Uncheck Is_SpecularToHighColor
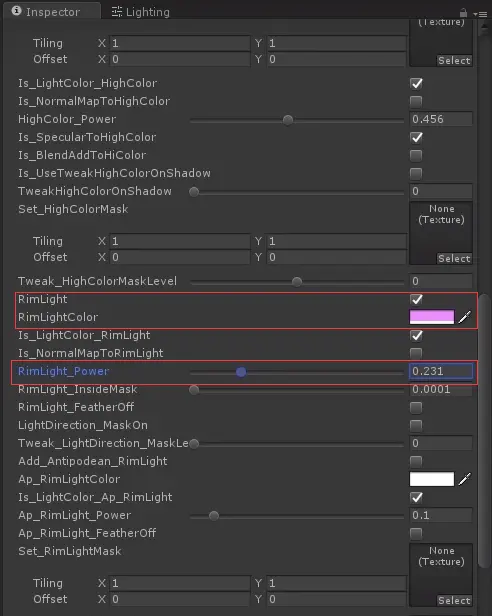Screen dimensions: 492x616 point(416,138)
